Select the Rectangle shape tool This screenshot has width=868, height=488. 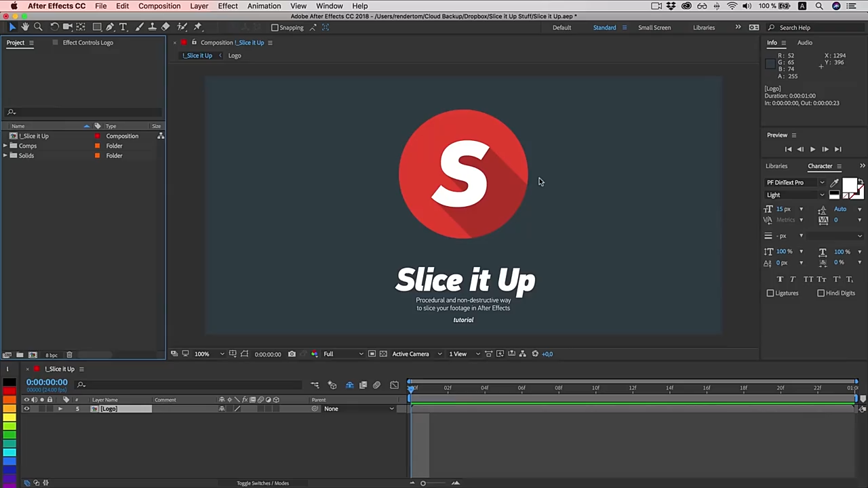pyautogui.click(x=97, y=27)
